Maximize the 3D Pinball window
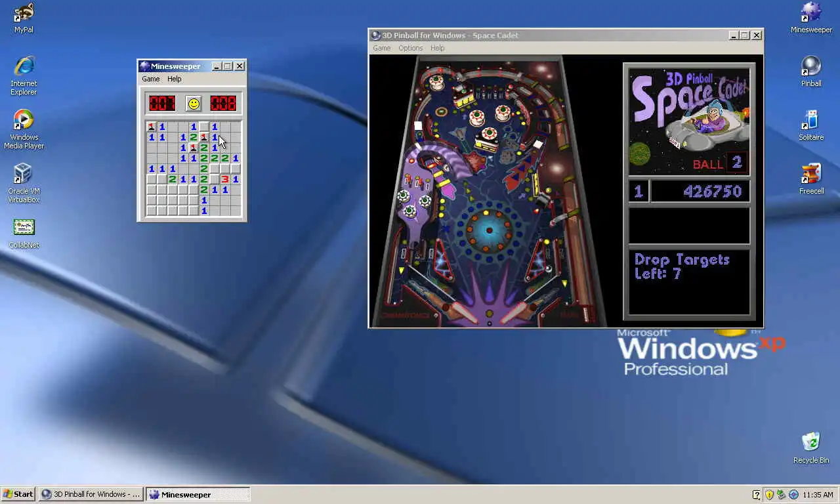This screenshot has width=840, height=504. 744,35
